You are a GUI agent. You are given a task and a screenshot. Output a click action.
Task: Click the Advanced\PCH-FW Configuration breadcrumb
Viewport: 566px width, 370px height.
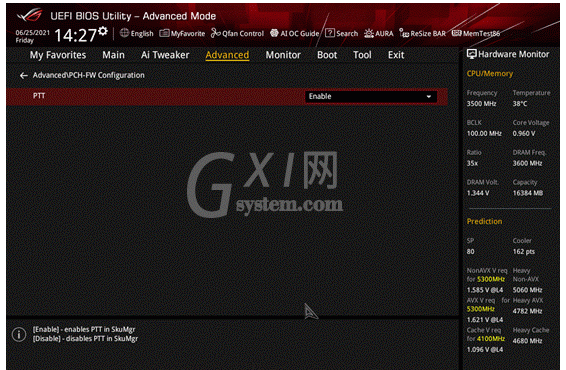[88, 75]
